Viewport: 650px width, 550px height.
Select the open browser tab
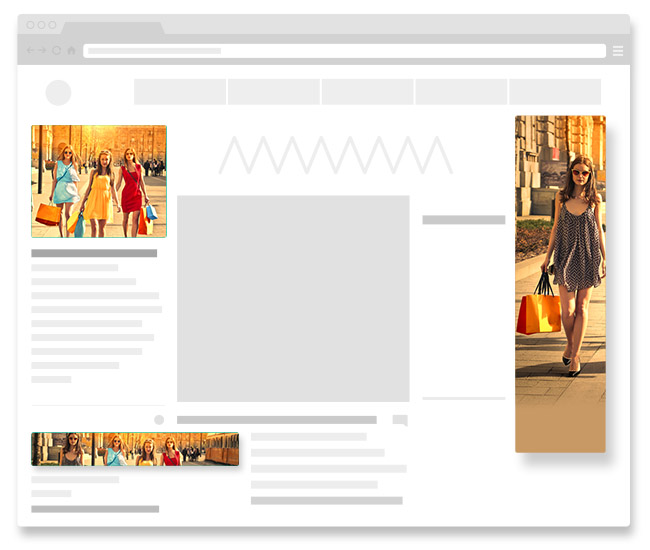[113, 28]
